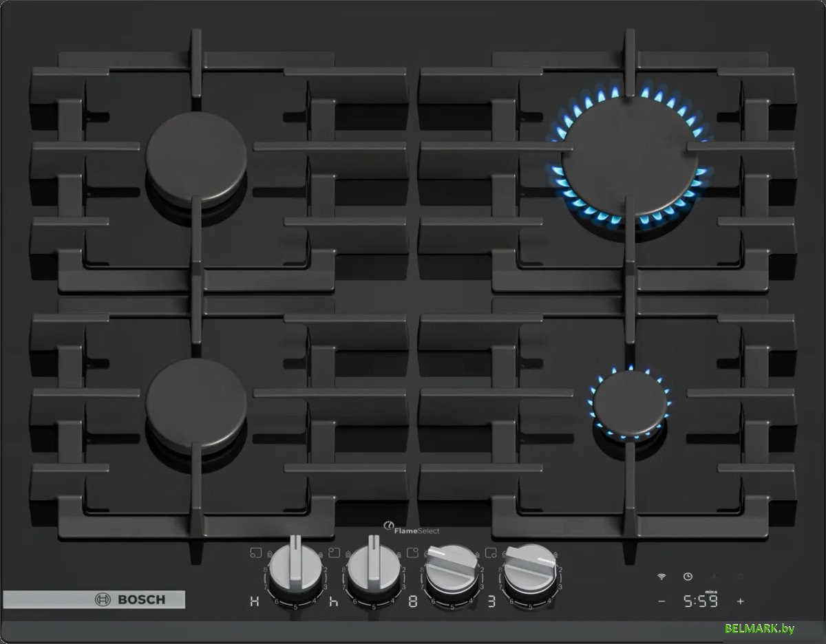Click the 'H' residual heat indicator
The width and height of the screenshot is (826, 644).
[255, 602]
